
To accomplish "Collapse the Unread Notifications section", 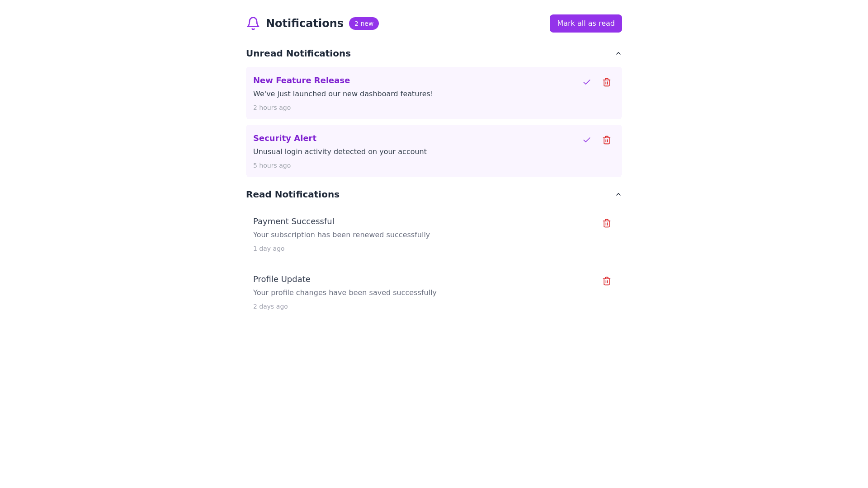I will (618, 53).
